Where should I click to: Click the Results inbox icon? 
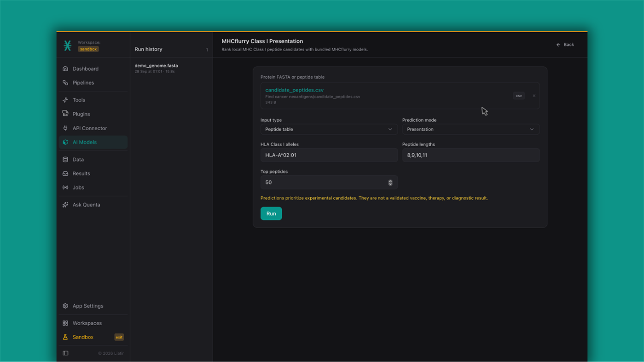pyautogui.click(x=65, y=173)
